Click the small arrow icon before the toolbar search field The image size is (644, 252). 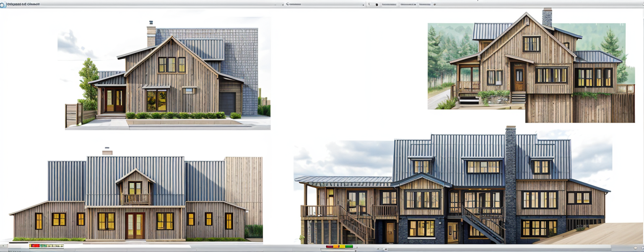282,5
